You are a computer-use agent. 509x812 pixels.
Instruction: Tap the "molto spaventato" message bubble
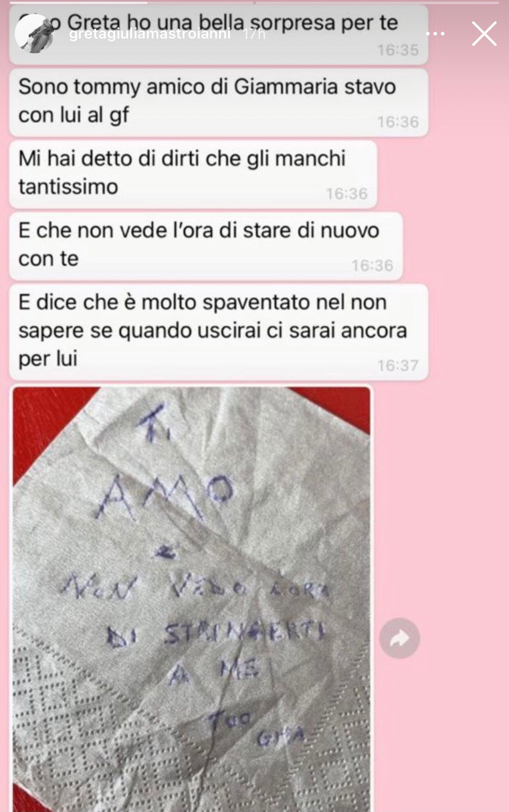[x=219, y=332]
